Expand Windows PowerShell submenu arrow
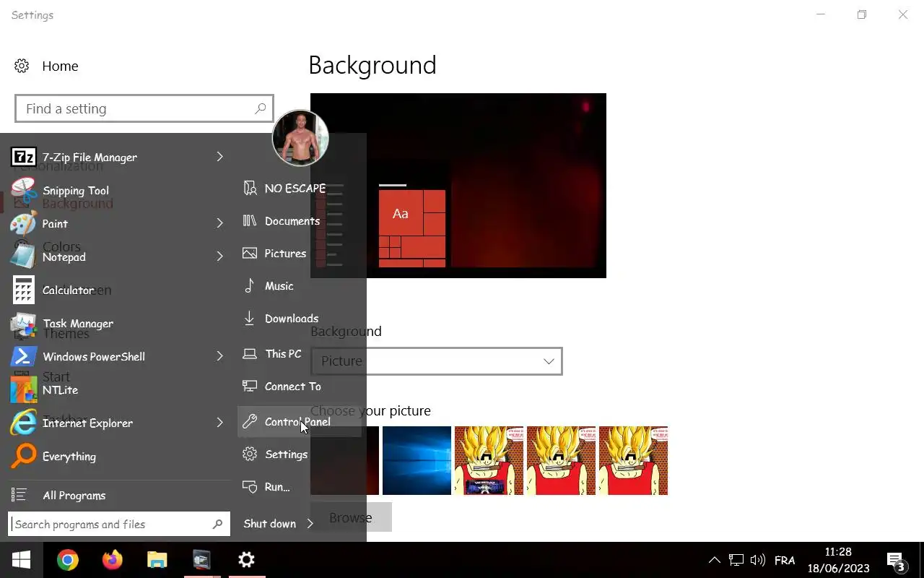 point(220,356)
